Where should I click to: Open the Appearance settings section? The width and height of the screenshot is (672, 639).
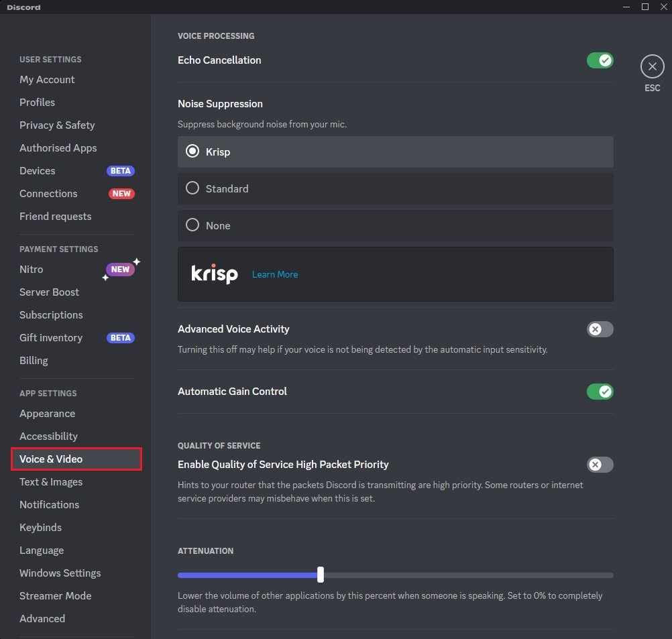click(47, 414)
